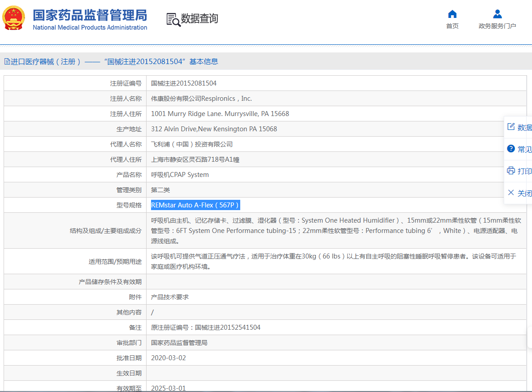This screenshot has width=532, height=392.
Task: Select 312 Alvin Drive,New Kensington address
Action: coord(214,129)
